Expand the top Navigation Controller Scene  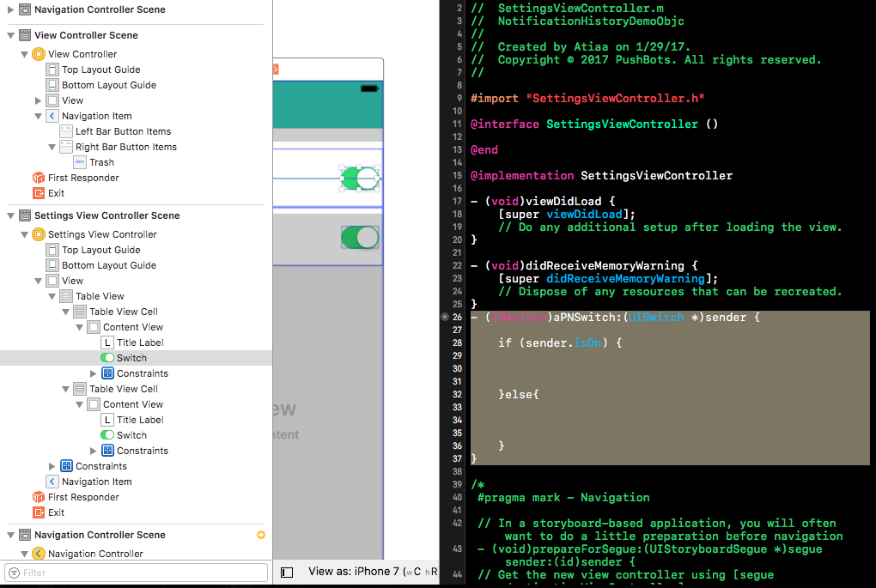tap(10, 9)
